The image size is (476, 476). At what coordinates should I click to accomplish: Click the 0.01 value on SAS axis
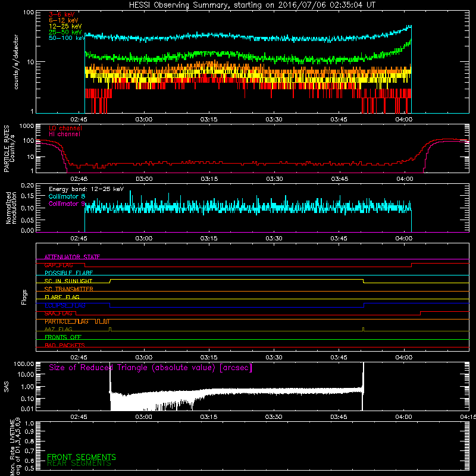coord(27,409)
